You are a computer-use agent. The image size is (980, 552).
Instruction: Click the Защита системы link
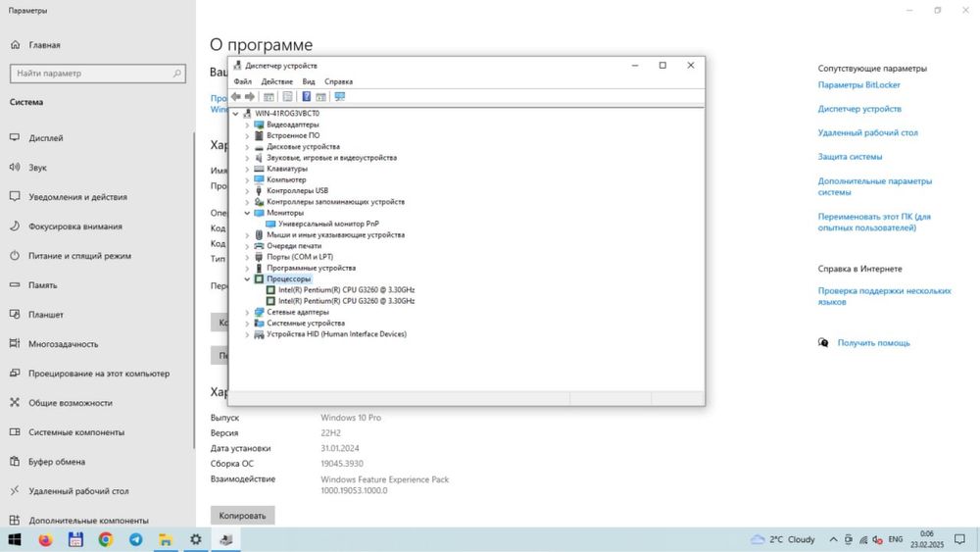(x=850, y=157)
